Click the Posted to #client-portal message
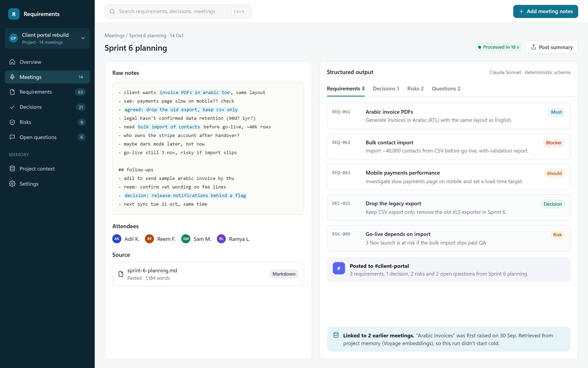588x368 pixels. click(x=449, y=270)
